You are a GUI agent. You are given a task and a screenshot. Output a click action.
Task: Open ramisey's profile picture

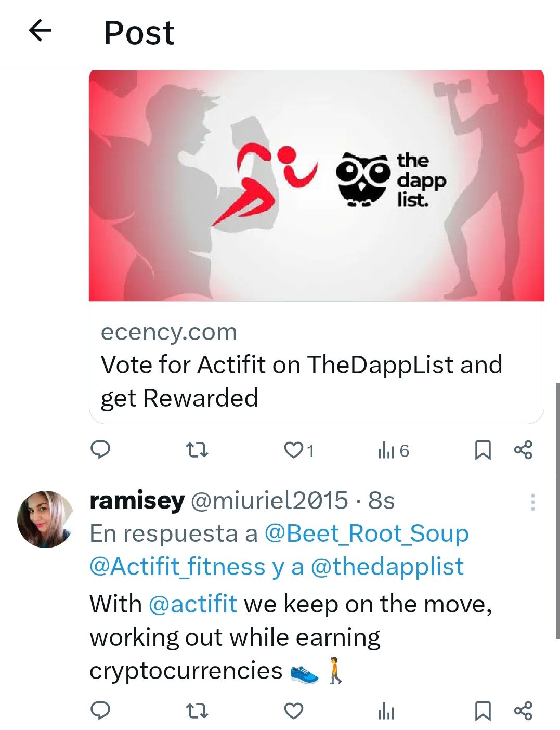45,519
